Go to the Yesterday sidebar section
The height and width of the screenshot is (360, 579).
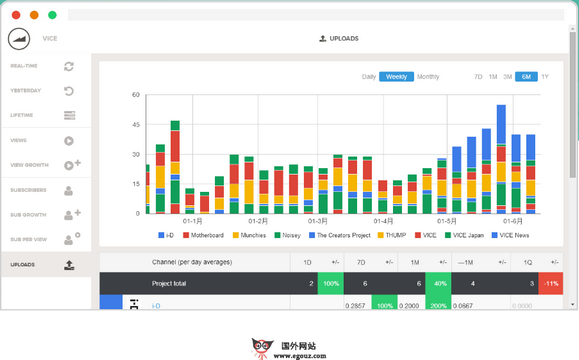(46, 91)
